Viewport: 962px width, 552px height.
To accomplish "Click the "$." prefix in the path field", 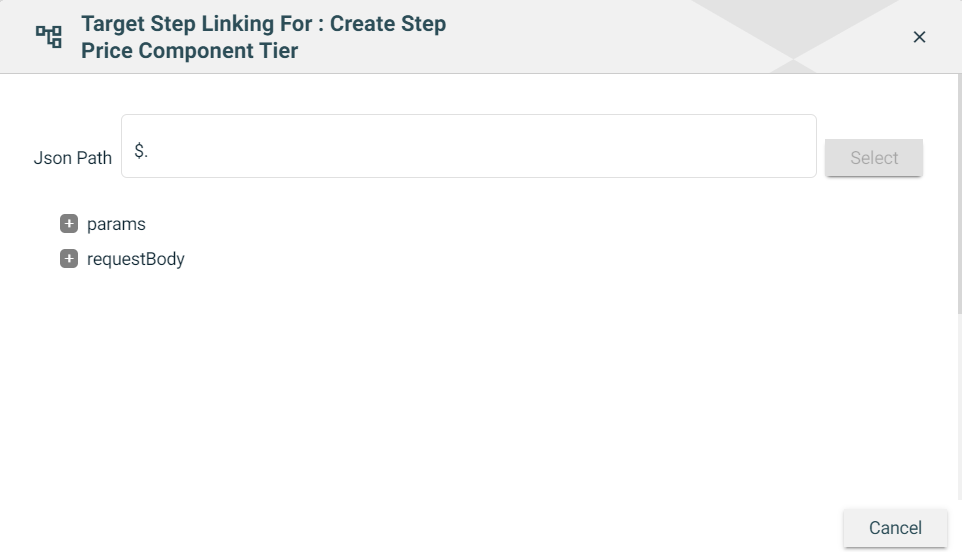I will click(141, 151).
